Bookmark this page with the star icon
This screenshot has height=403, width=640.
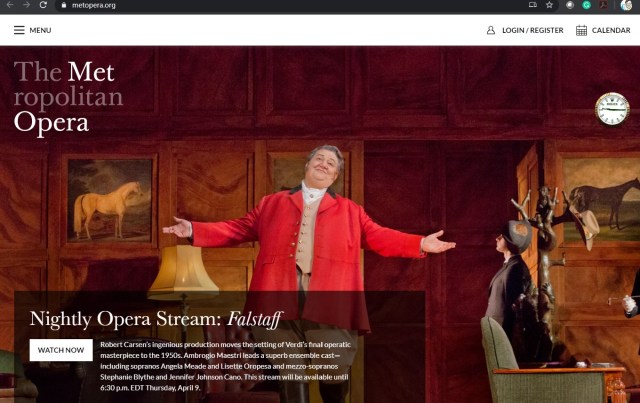[x=549, y=5]
